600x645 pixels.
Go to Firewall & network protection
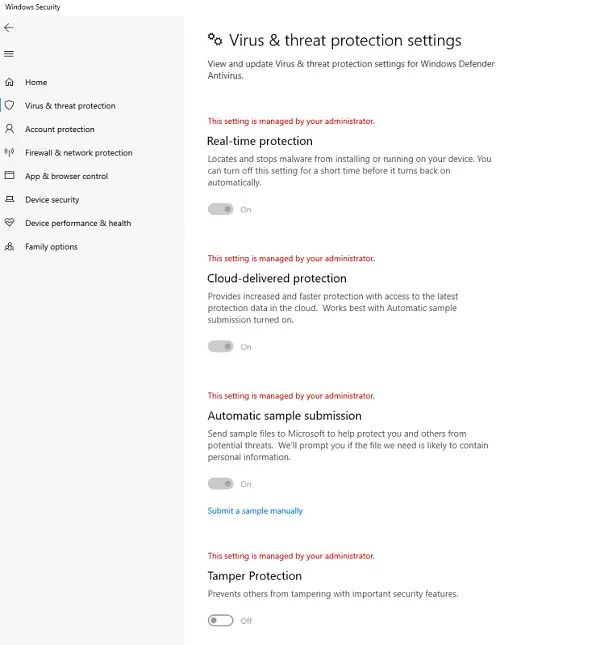pos(79,153)
